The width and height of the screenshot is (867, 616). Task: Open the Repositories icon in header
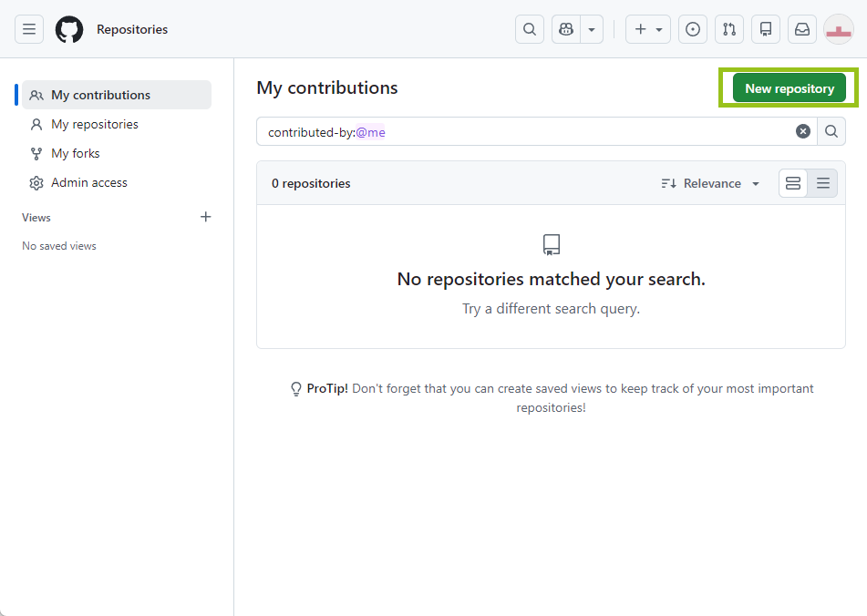(x=766, y=29)
